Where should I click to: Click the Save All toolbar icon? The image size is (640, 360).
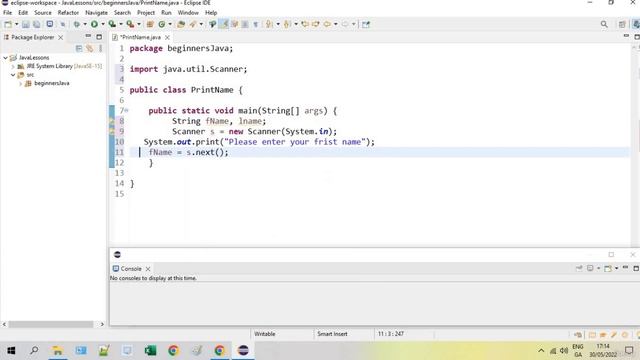coord(37,24)
